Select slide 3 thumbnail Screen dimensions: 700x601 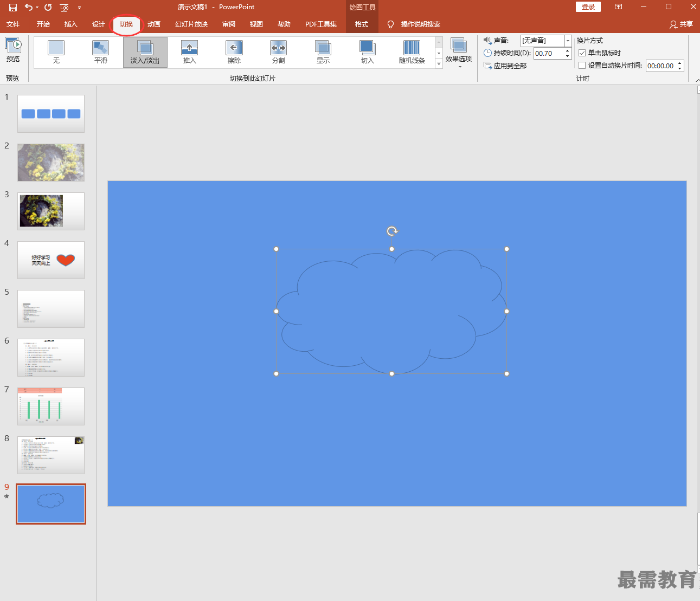[51, 211]
